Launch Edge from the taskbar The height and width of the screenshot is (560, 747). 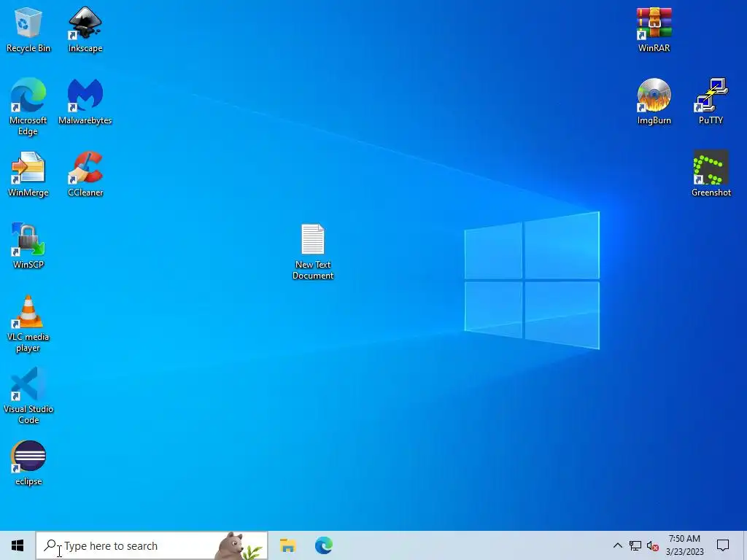[323, 545]
